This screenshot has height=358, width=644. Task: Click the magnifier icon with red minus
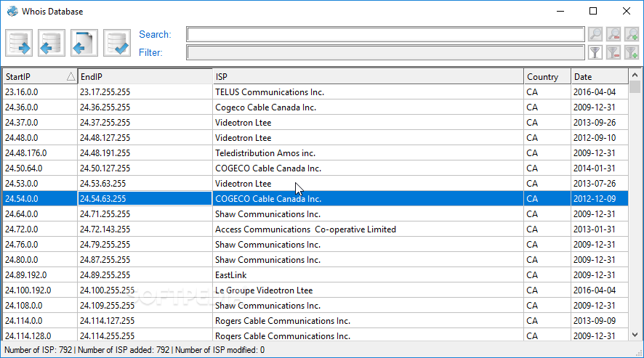coord(613,34)
